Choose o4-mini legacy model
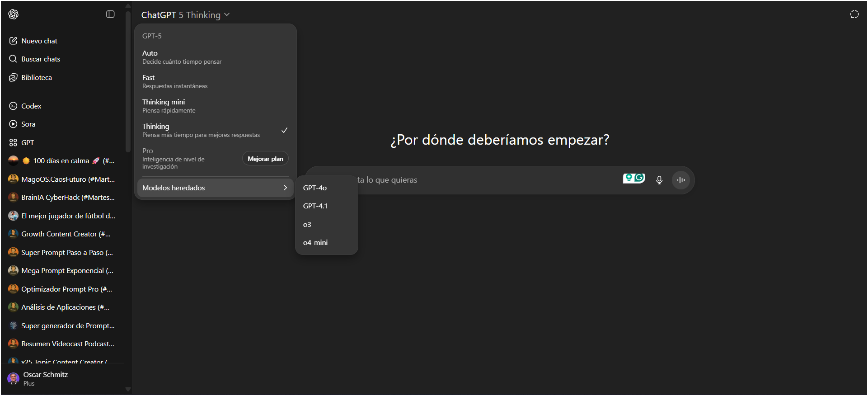This screenshot has width=868, height=396. [x=326, y=242]
